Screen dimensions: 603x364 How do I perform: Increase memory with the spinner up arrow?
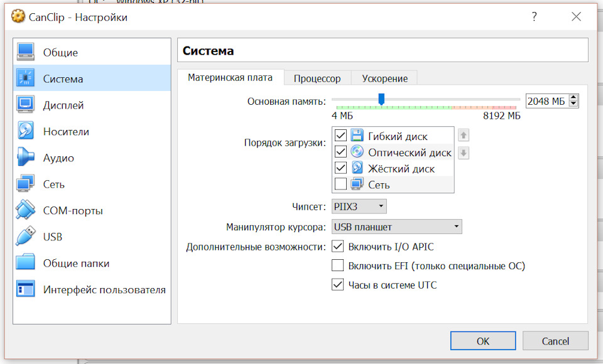(x=573, y=98)
